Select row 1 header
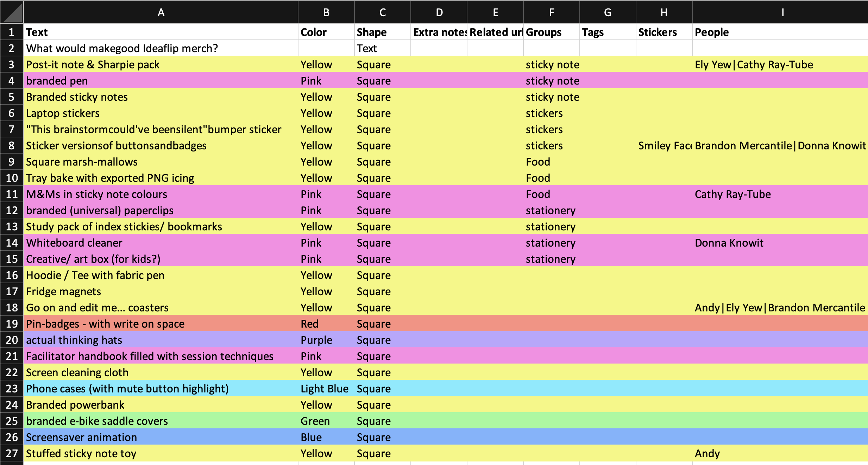This screenshot has height=465, width=868. pyautogui.click(x=12, y=32)
